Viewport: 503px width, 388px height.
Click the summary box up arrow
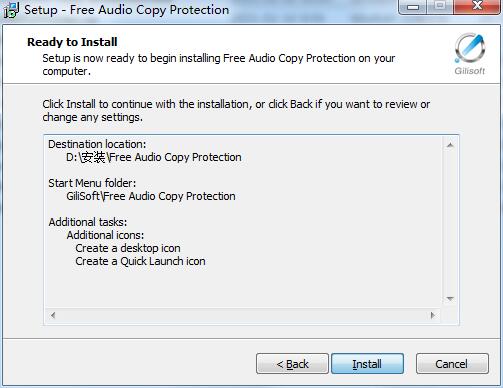(x=450, y=145)
